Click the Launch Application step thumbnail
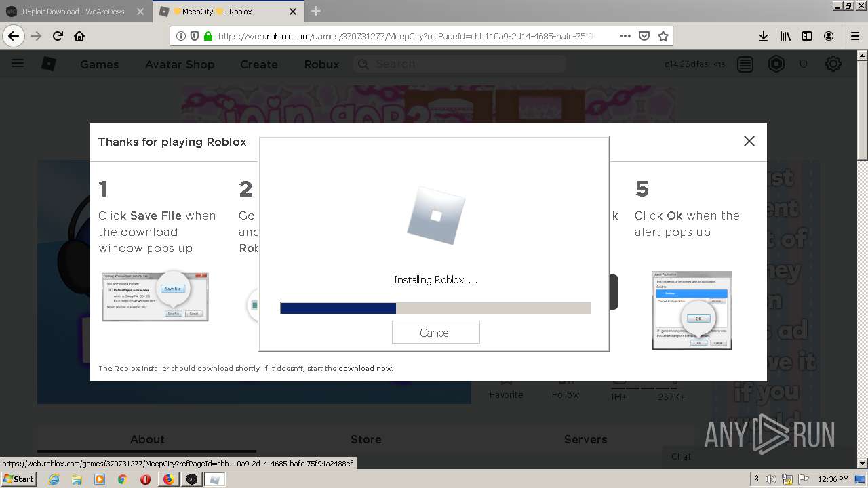This screenshot has width=868, height=488. 692,310
